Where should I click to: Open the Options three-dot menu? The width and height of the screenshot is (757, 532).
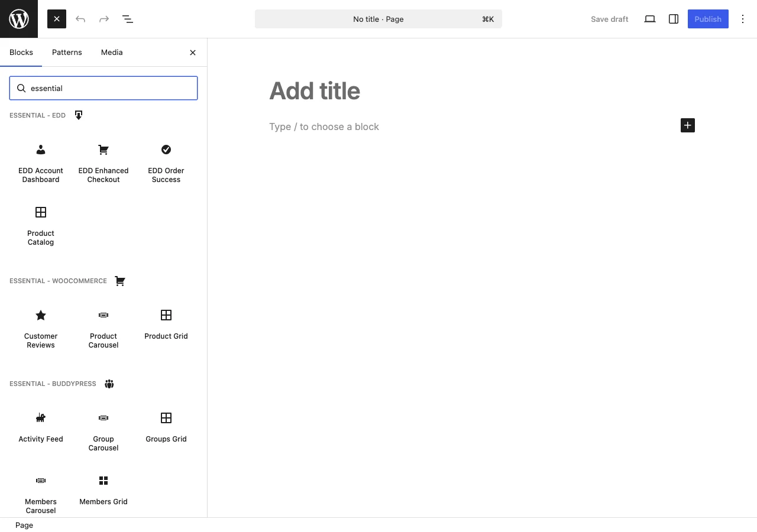(743, 19)
